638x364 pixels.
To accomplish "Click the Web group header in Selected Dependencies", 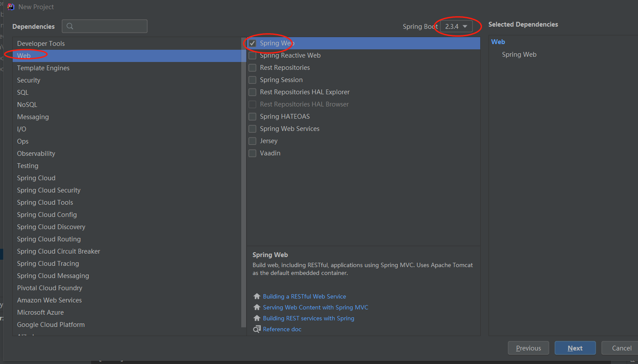I will click(x=498, y=42).
